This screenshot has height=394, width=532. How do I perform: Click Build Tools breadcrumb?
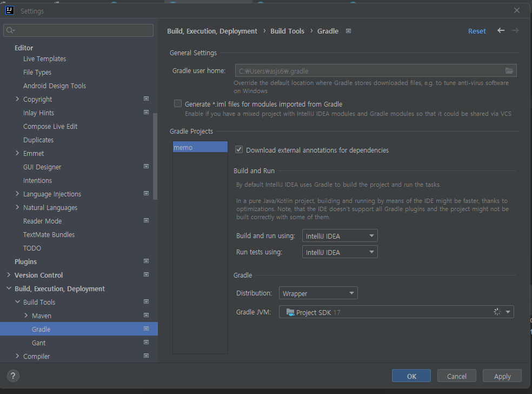tap(288, 31)
